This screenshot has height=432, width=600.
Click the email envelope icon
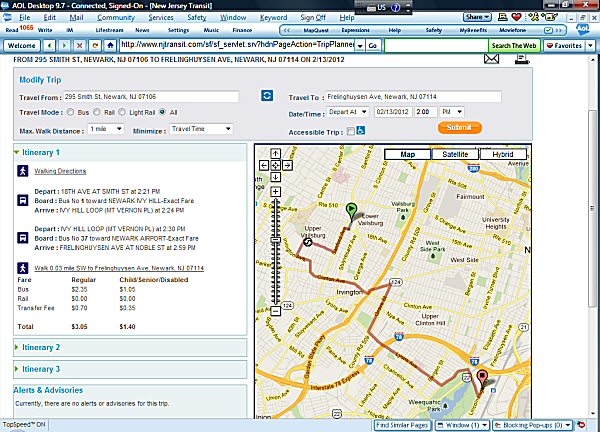[x=491, y=59]
